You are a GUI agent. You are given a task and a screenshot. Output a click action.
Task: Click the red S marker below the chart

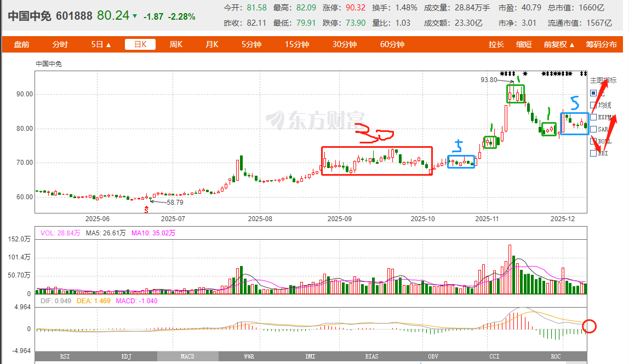[146, 209]
